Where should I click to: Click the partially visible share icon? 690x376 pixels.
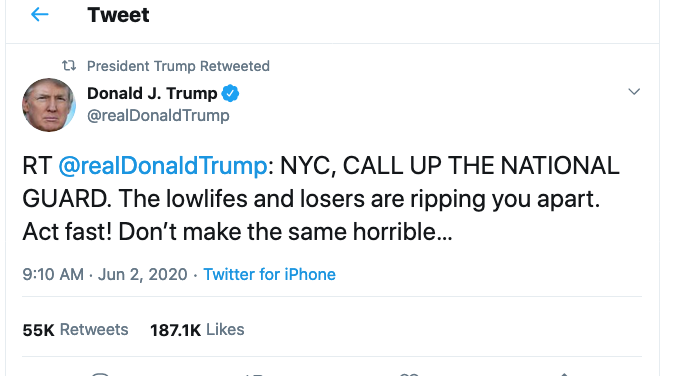[564, 374]
